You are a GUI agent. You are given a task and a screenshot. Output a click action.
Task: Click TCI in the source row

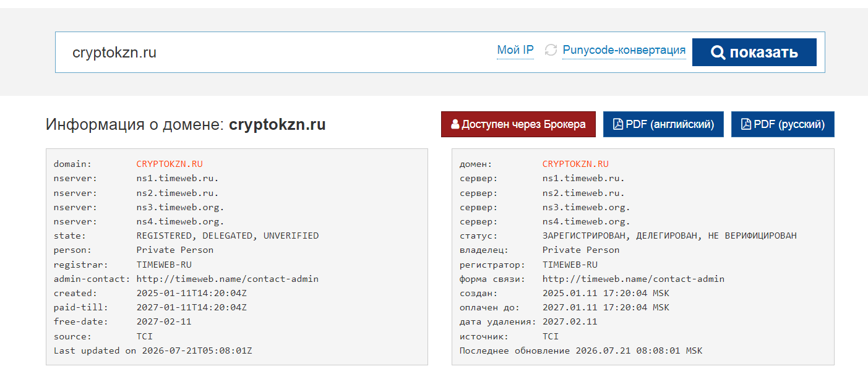click(x=145, y=336)
